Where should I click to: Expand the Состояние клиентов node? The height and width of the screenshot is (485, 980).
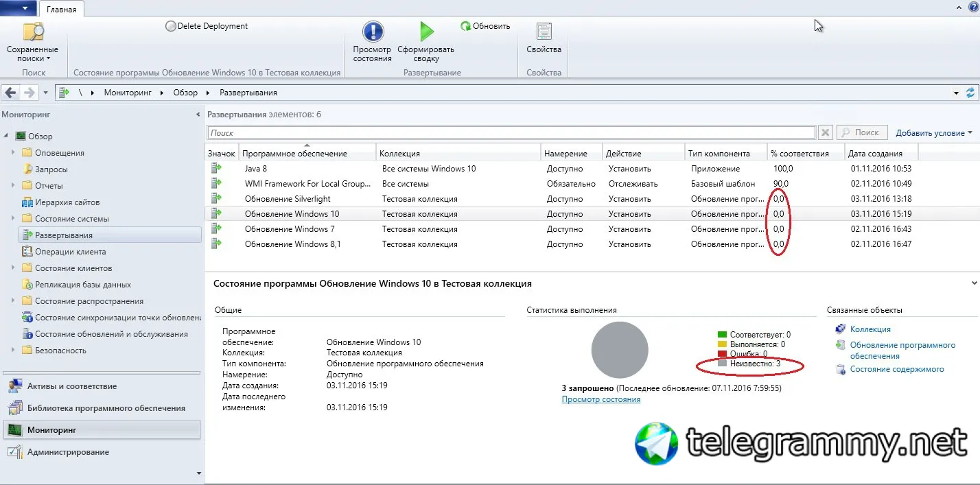[13, 268]
